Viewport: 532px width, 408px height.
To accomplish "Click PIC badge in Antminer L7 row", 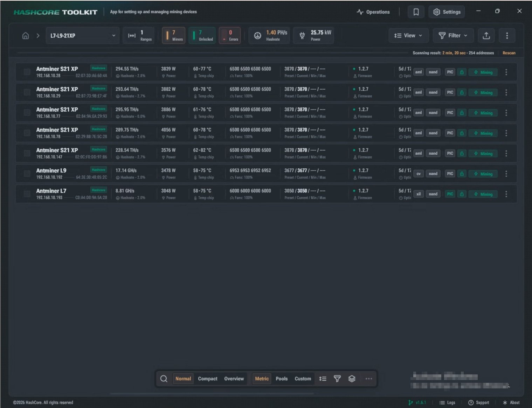I will click(x=450, y=194).
